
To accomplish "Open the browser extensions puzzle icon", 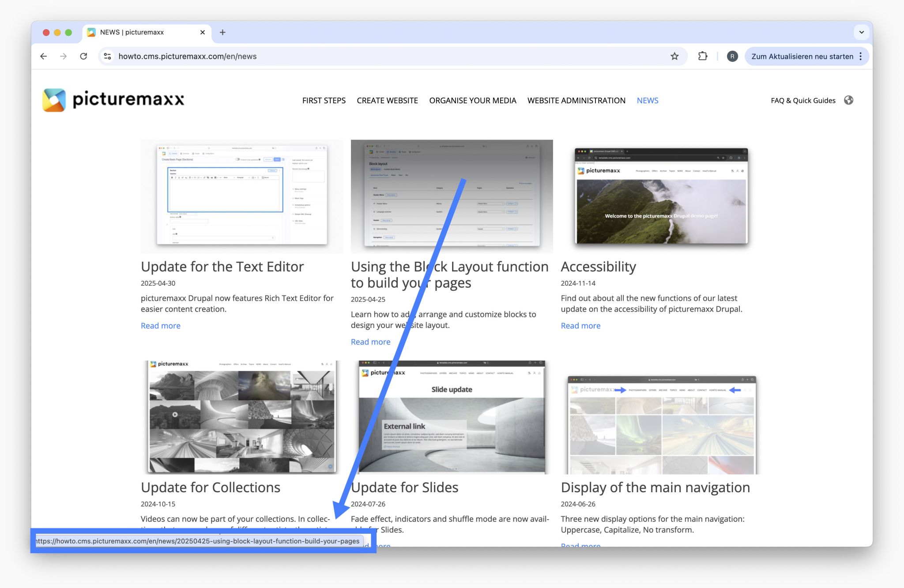I will point(702,56).
